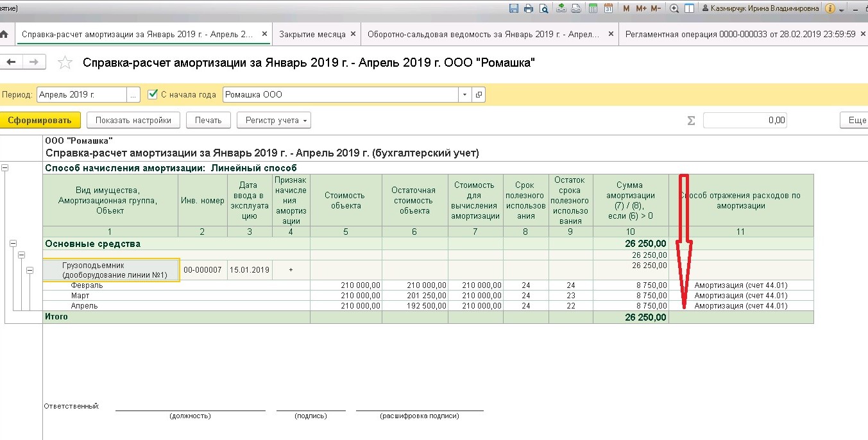Click Основные средства group header

coord(92,244)
